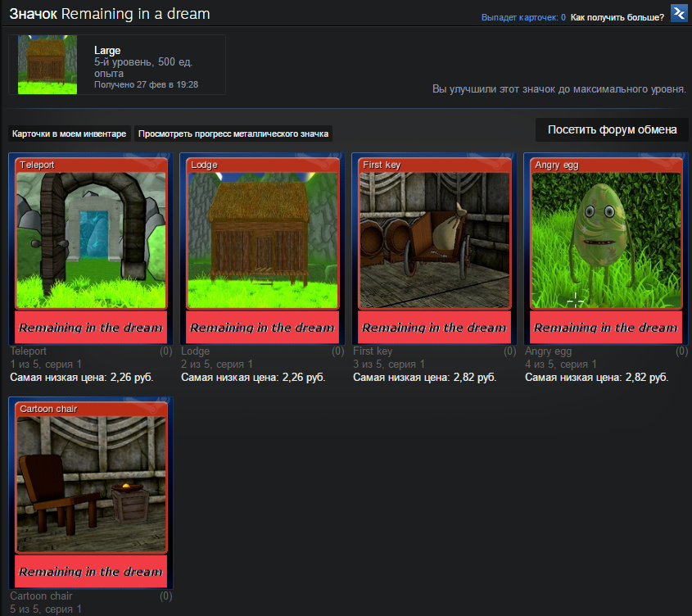
Task: Click '5-й уровень, 500 ед. опыта' text
Action: point(143,67)
